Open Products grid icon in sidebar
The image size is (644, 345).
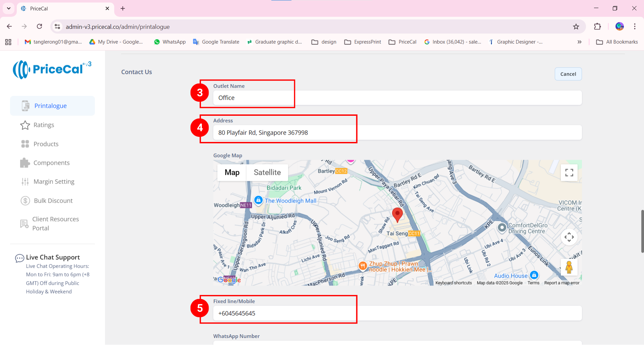(25, 144)
